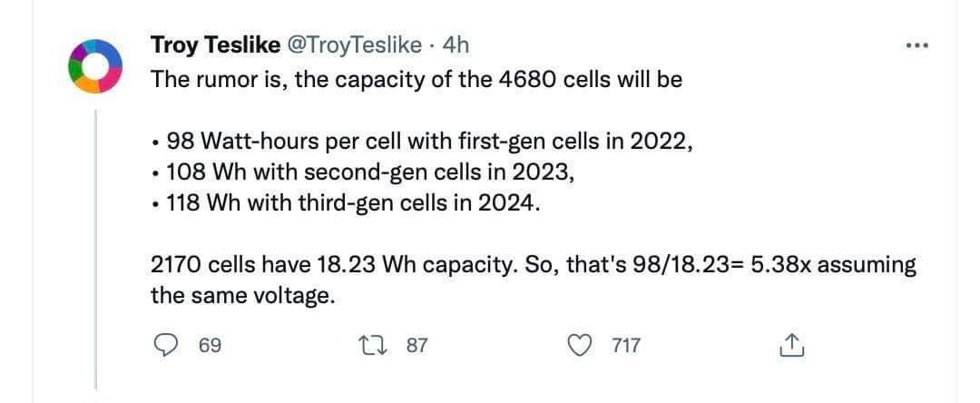View the 717 likes count
The image size is (980, 403).
(625, 345)
